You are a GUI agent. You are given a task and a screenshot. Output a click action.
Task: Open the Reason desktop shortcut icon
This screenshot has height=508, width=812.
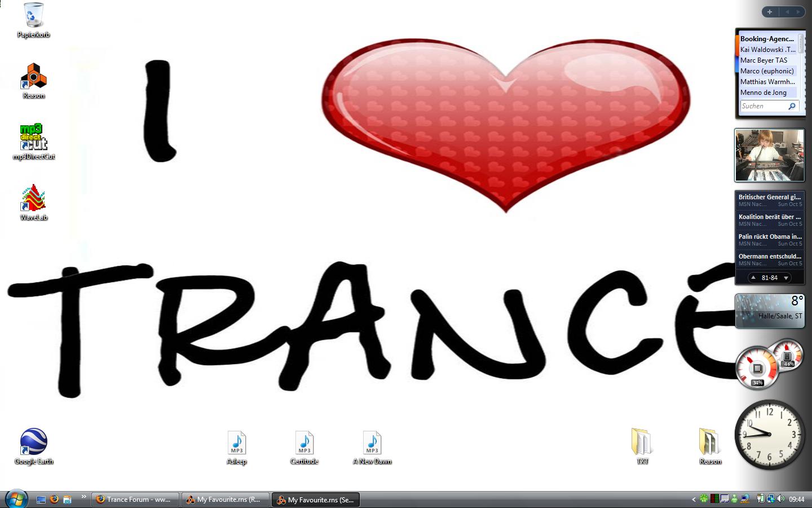33,77
